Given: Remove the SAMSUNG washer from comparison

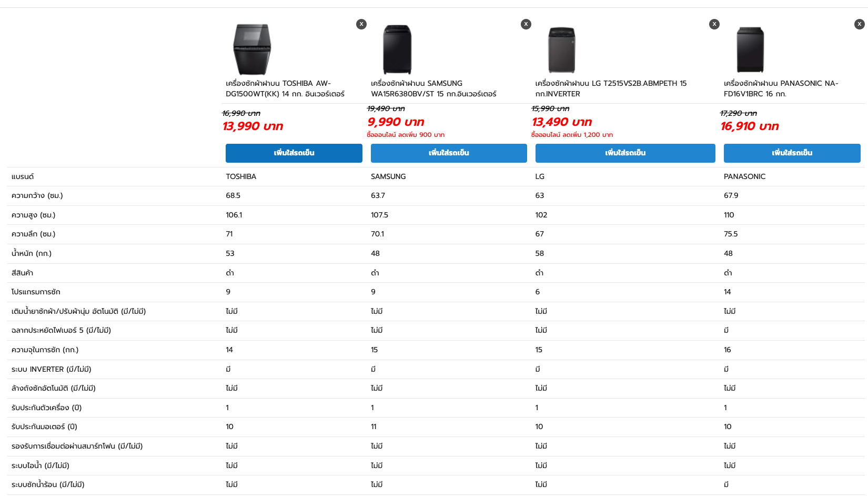Looking at the screenshot, I should (x=526, y=24).
